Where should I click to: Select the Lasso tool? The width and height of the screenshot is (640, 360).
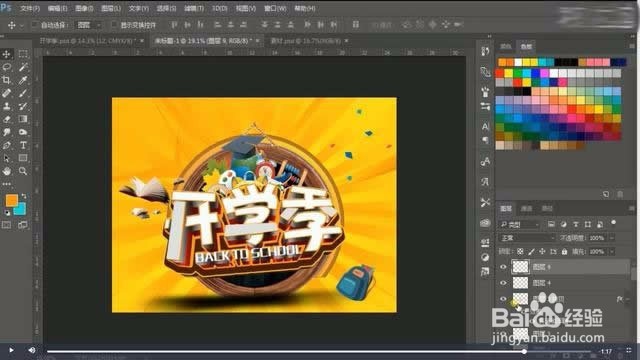(x=7, y=67)
